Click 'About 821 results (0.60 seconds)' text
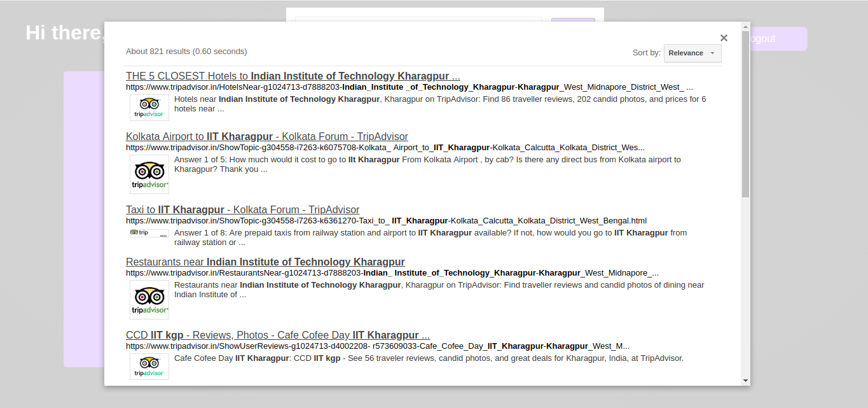868x408 pixels. pyautogui.click(x=186, y=52)
